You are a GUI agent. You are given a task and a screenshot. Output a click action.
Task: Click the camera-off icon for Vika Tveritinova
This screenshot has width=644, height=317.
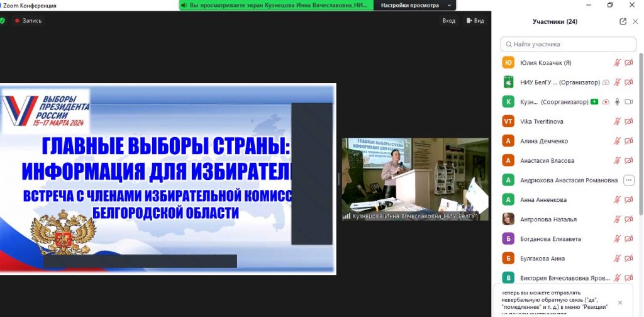point(628,121)
